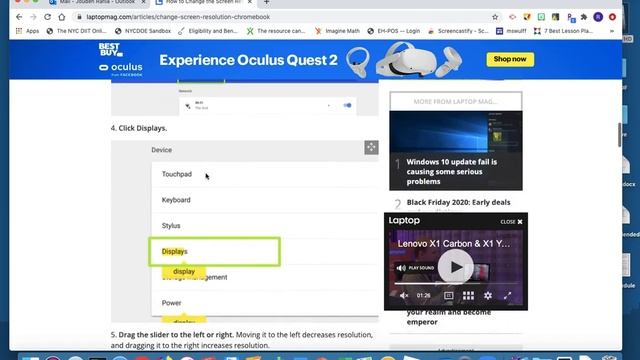
Task: Open Black Friday 2020 Early deals link
Action: pos(458,202)
